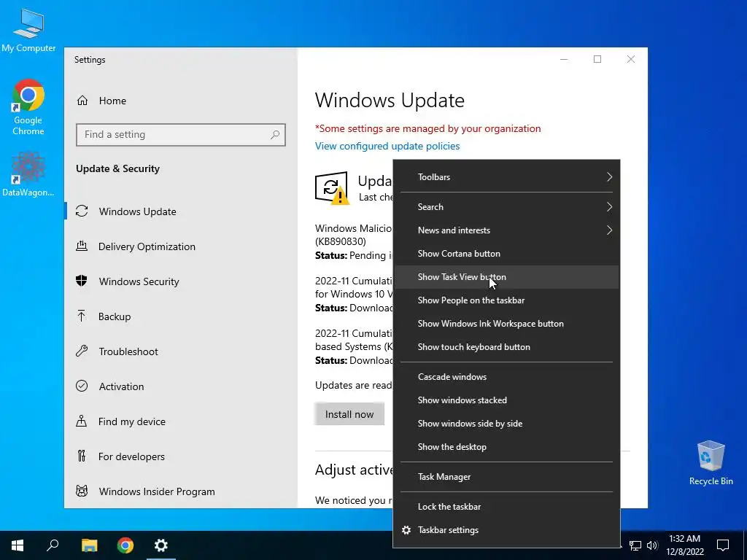747x560 pixels.
Task: Click the Home icon in Settings
Action: tap(82, 101)
